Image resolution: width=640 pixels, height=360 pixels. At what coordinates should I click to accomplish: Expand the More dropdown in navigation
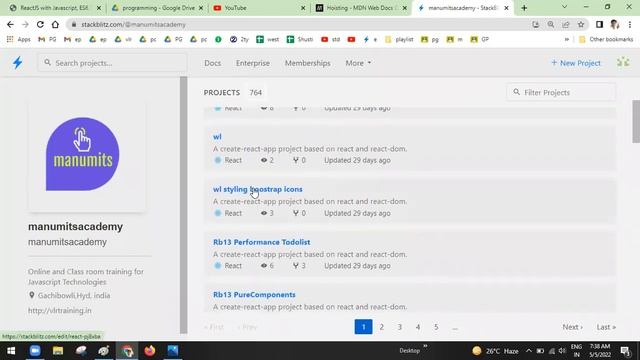point(358,63)
